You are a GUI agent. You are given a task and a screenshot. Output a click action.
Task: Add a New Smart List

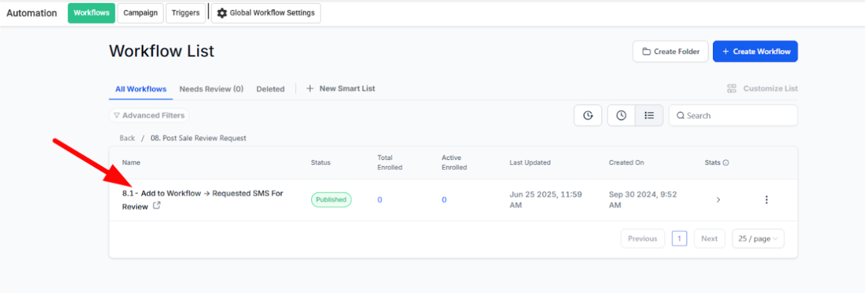(341, 88)
